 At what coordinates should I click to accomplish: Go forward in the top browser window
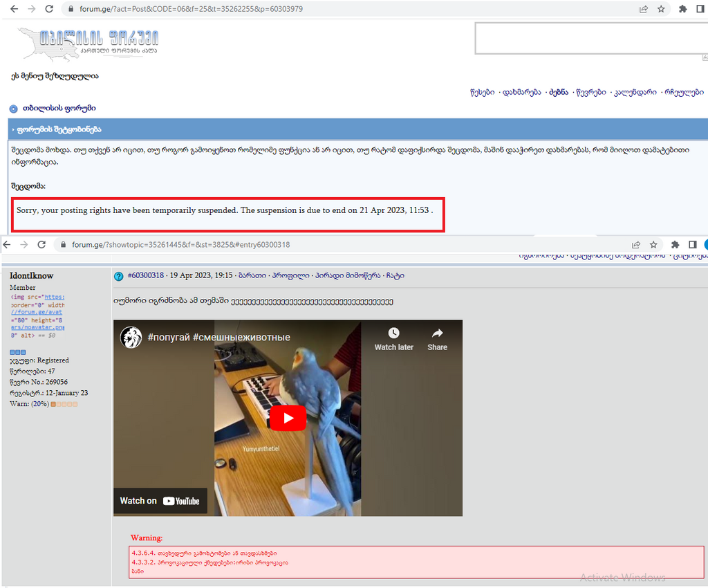[32, 9]
